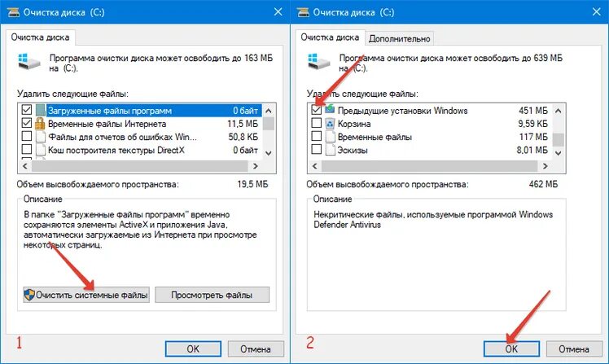Click the up scroll arrow in right file list
The height and width of the screenshot is (364, 609).
click(x=559, y=111)
